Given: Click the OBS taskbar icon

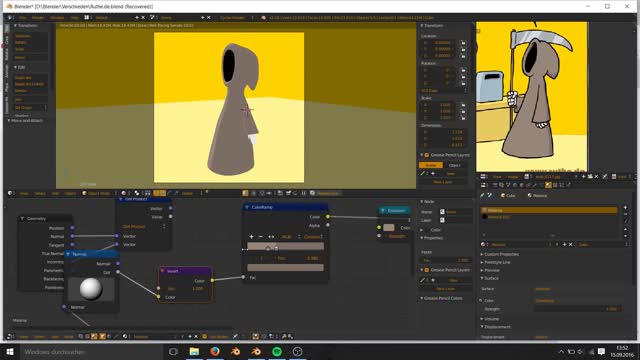Looking at the screenshot, I should [298, 351].
